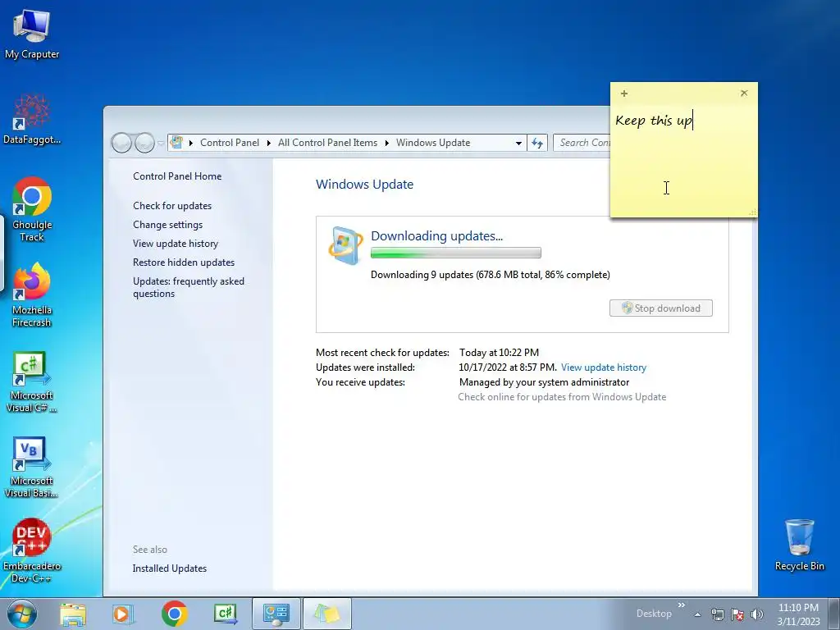This screenshot has width=840, height=630.
Task: Refresh the Windows Update page
Action: 537,143
